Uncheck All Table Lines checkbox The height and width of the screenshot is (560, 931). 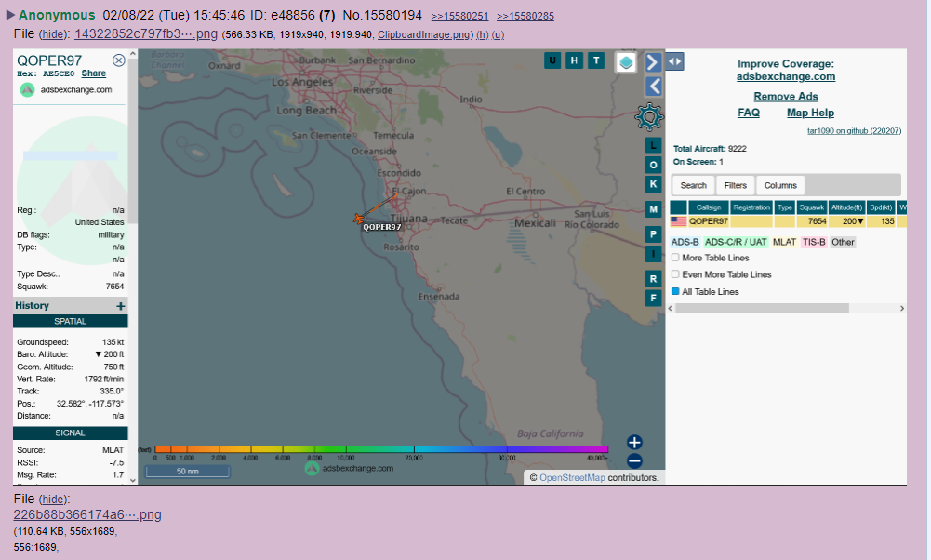point(675,291)
